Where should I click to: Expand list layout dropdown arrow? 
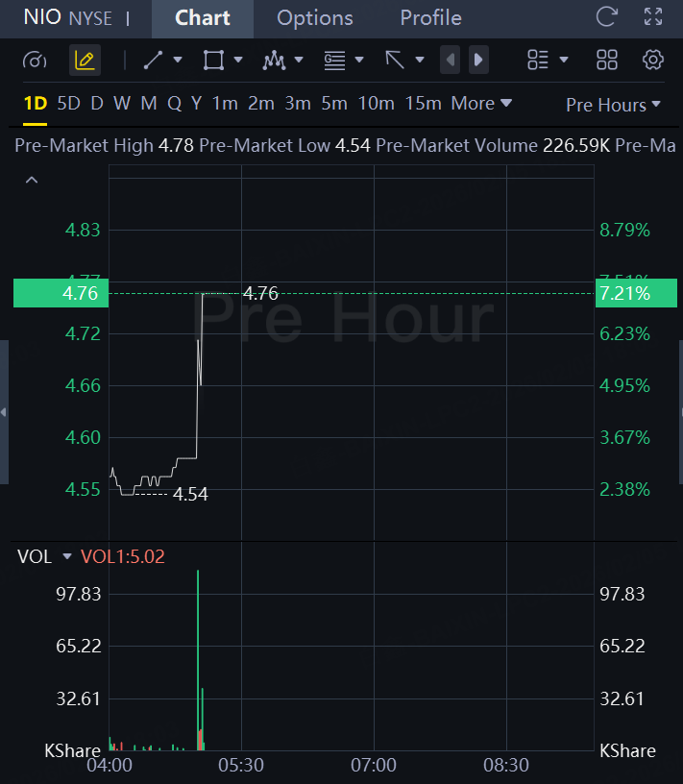[x=564, y=60]
